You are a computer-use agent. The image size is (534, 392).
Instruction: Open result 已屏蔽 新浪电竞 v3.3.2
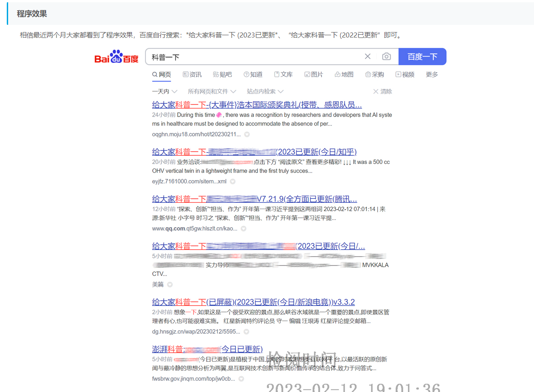point(253,302)
